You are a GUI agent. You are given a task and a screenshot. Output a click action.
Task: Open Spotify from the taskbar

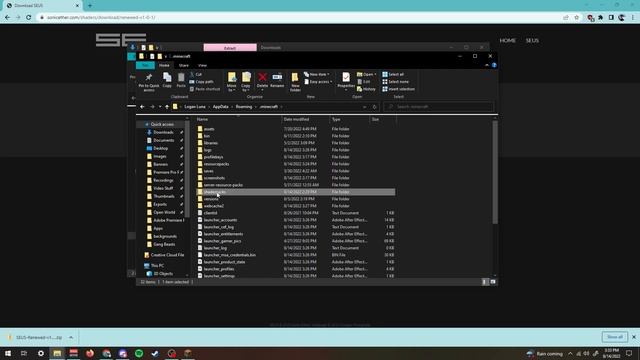pyautogui.click(x=139, y=353)
